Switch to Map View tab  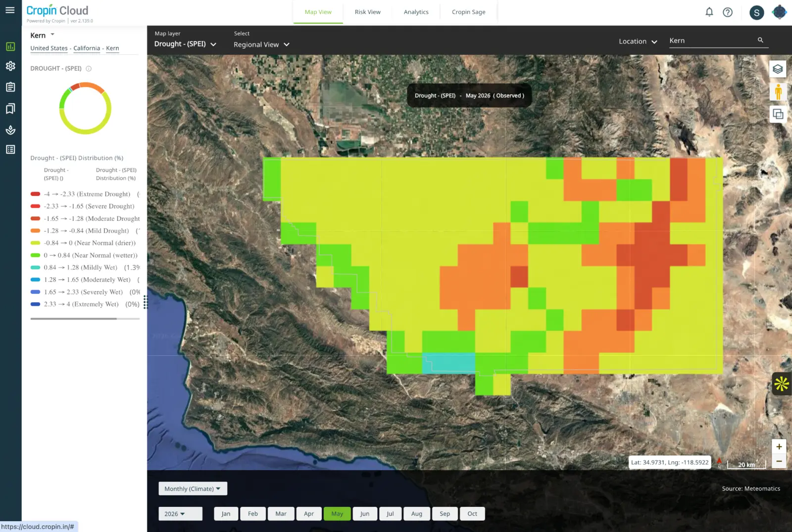318,12
